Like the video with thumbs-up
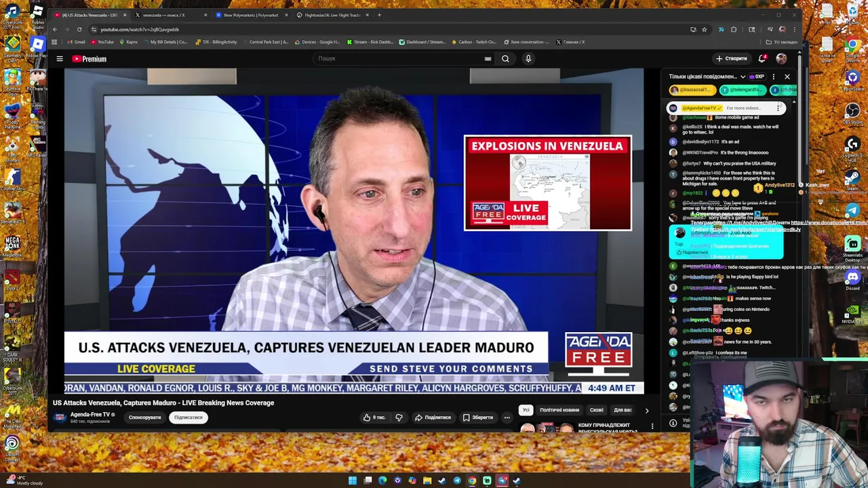This screenshot has width=868, height=488. click(374, 418)
